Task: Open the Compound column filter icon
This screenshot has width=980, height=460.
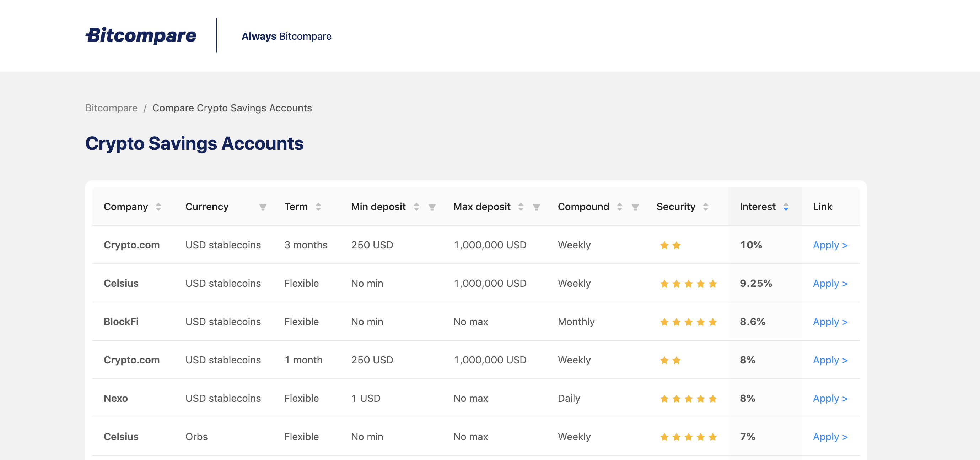Action: pos(635,207)
